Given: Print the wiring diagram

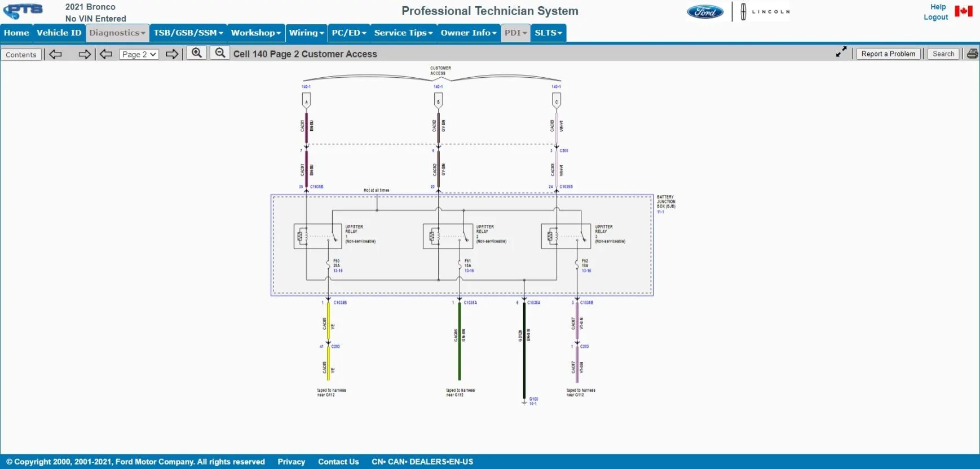Looking at the screenshot, I should 973,54.
